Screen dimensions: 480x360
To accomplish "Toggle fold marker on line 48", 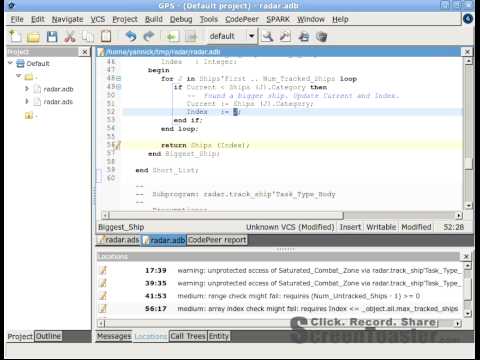I will (x=119, y=79).
